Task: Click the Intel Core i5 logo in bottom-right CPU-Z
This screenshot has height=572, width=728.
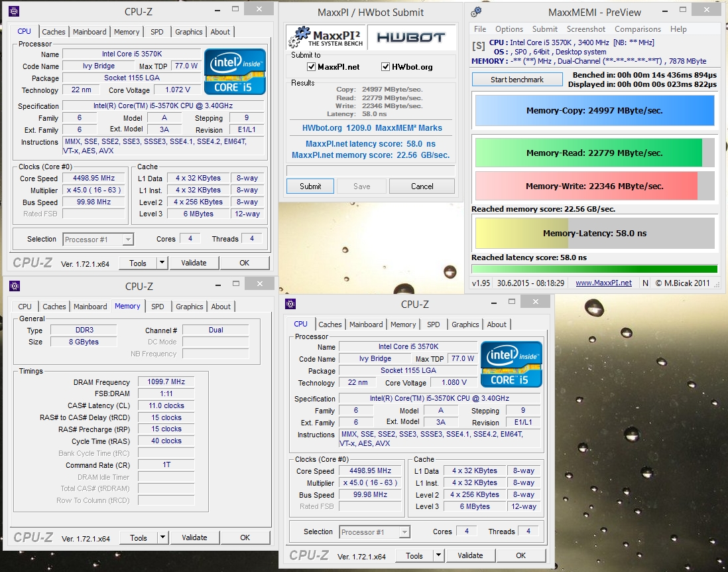Action: click(x=511, y=364)
